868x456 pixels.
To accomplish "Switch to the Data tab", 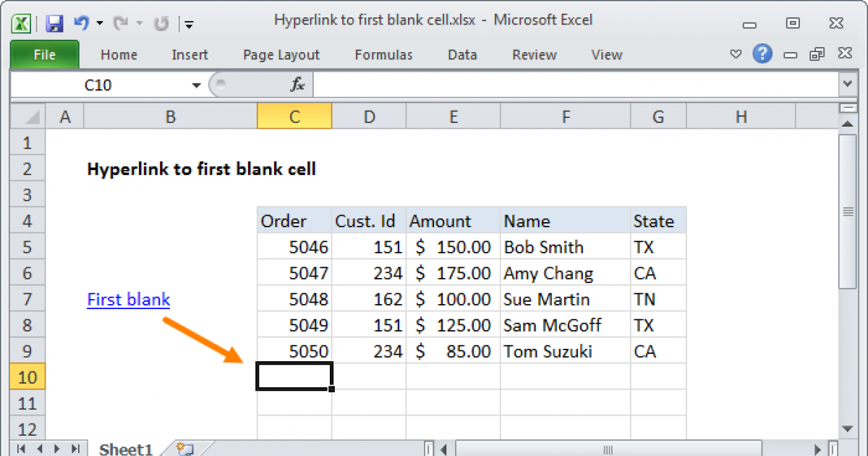I will pyautogui.click(x=462, y=54).
